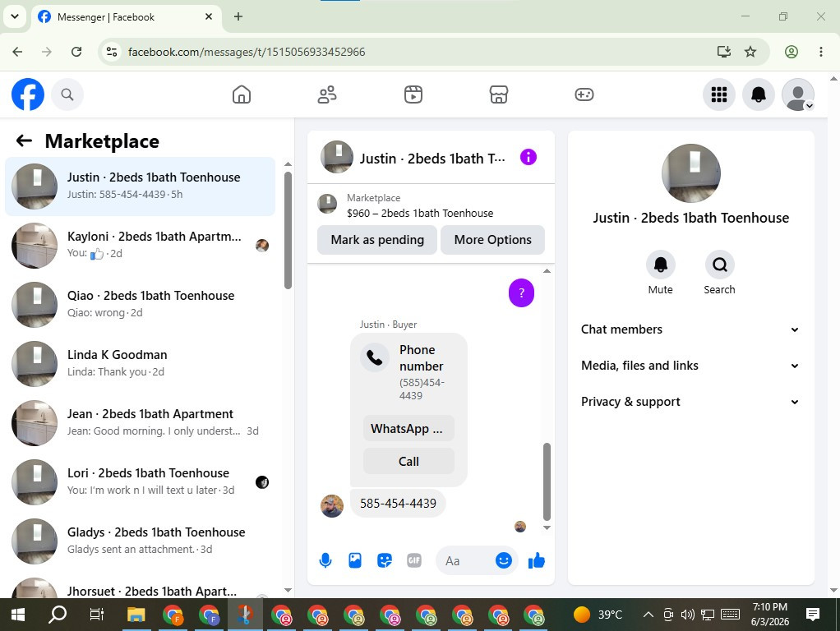The width and height of the screenshot is (840, 631).
Task: Click the sender avatar beside 585-454-4439 message
Action: pos(332,505)
